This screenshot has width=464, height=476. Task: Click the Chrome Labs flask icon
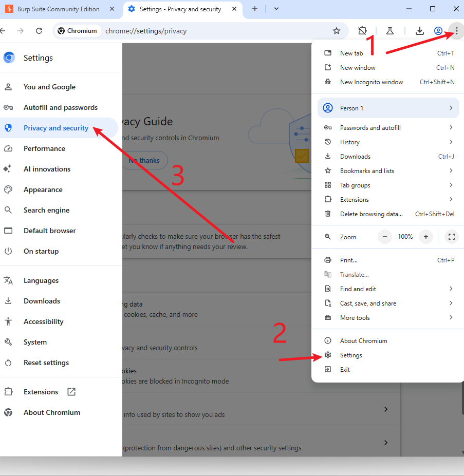pyautogui.click(x=390, y=31)
